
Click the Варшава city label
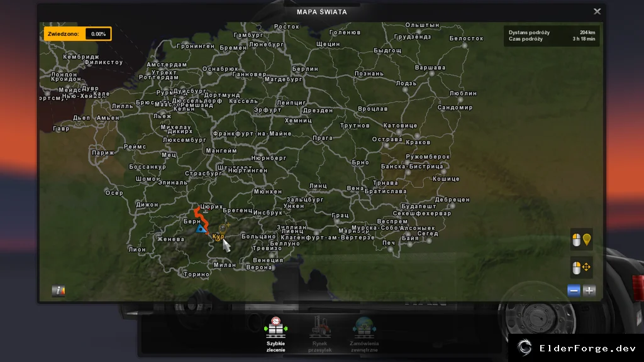[x=430, y=67]
